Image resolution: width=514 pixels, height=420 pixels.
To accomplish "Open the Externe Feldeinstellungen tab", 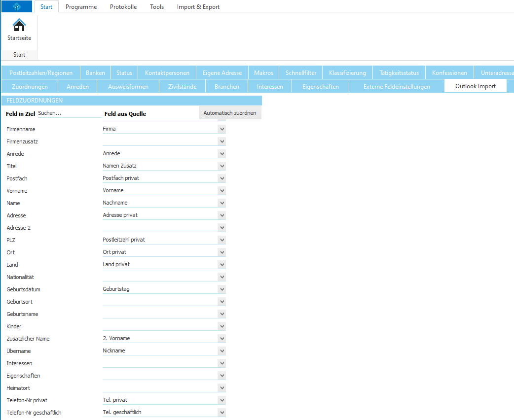I will click(x=397, y=87).
